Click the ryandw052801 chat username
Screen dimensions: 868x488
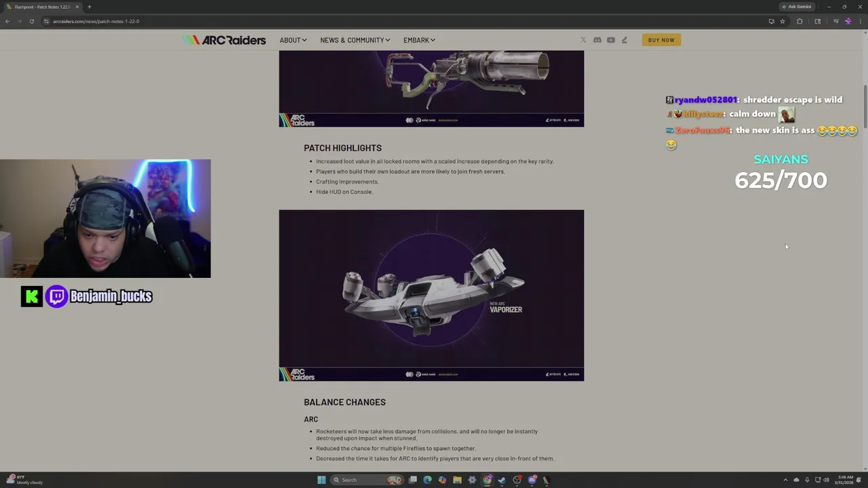point(705,100)
